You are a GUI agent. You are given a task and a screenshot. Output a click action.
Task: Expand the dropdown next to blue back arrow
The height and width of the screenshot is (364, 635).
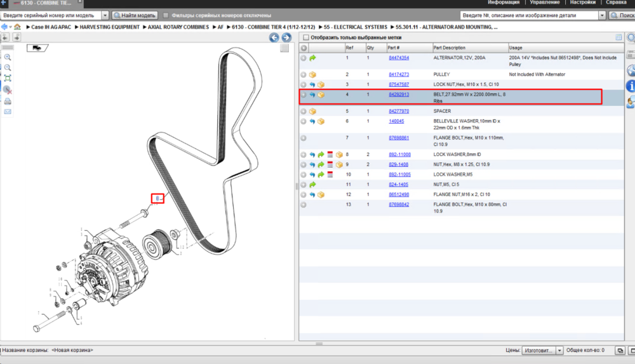10,27
